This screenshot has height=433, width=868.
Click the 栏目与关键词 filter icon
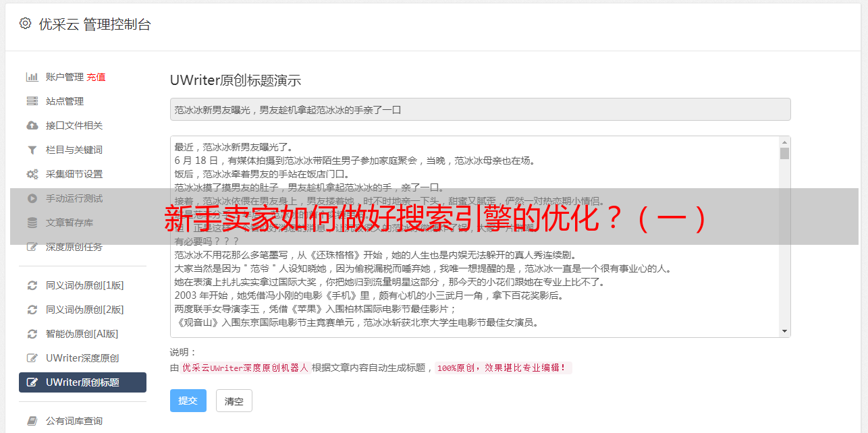point(32,150)
